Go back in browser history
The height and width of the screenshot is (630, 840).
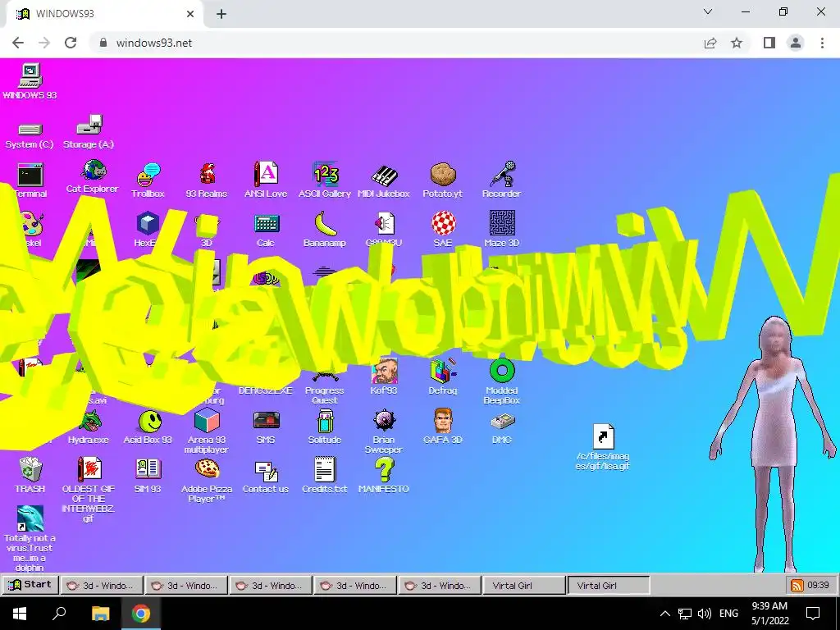tap(18, 43)
